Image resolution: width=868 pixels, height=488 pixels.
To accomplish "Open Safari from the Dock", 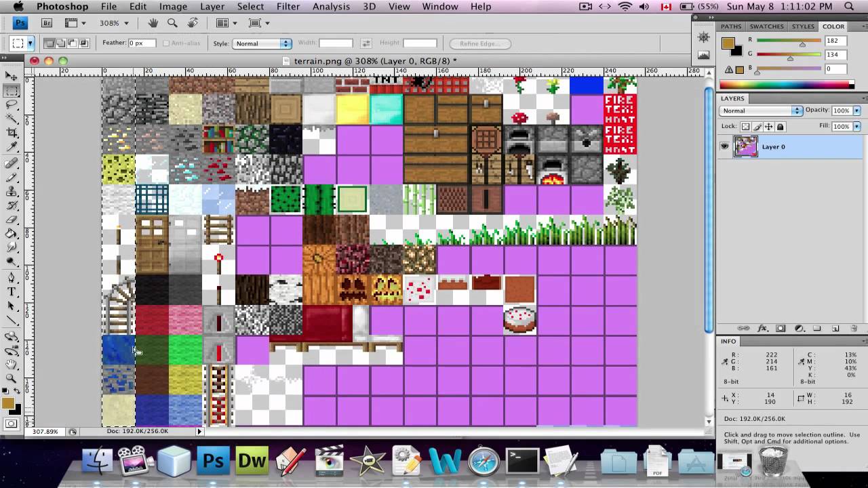I will coord(484,462).
